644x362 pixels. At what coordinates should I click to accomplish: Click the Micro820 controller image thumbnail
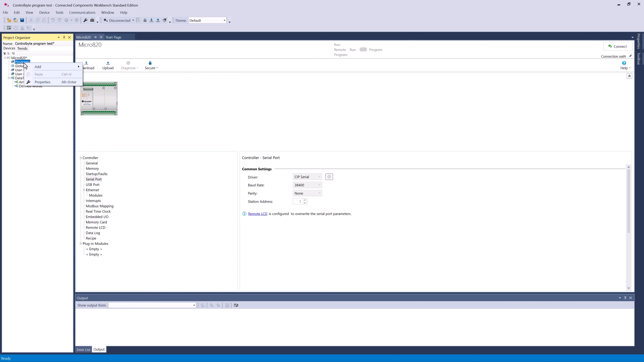pos(99,99)
